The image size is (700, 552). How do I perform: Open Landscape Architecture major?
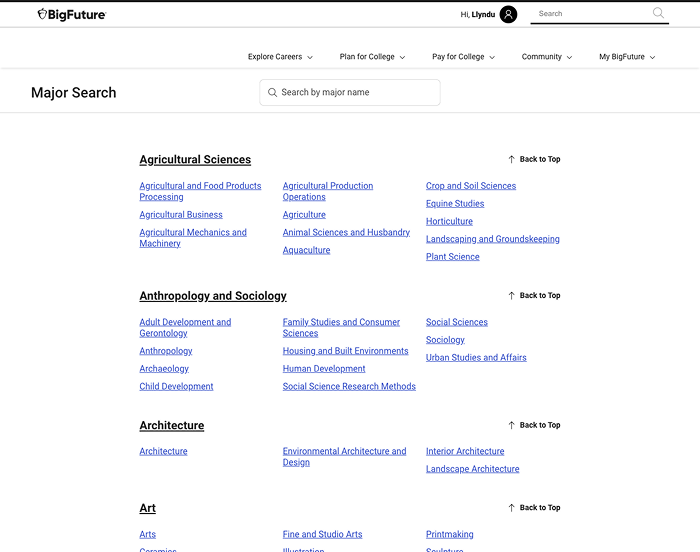pyautogui.click(x=472, y=469)
